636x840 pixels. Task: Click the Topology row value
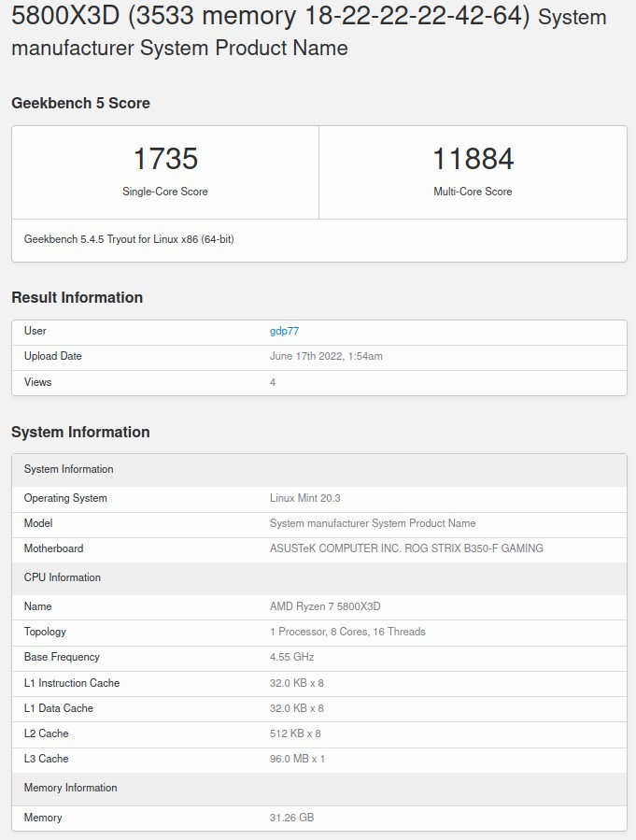347,632
